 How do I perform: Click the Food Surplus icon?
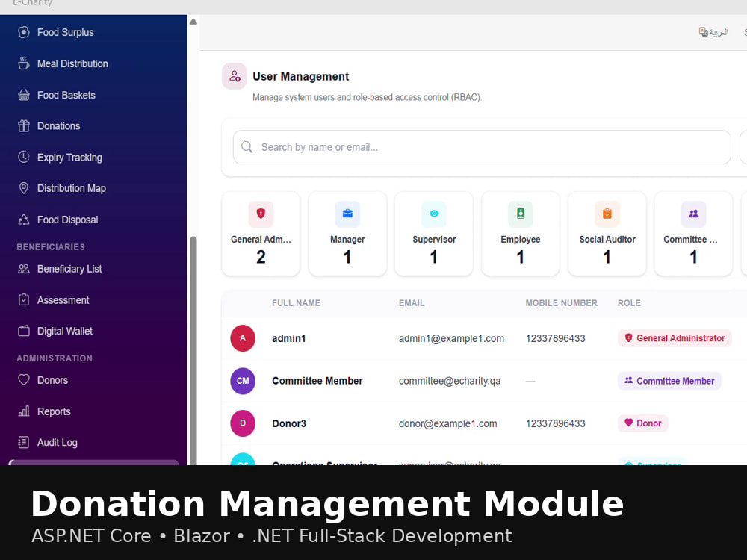[24, 32]
